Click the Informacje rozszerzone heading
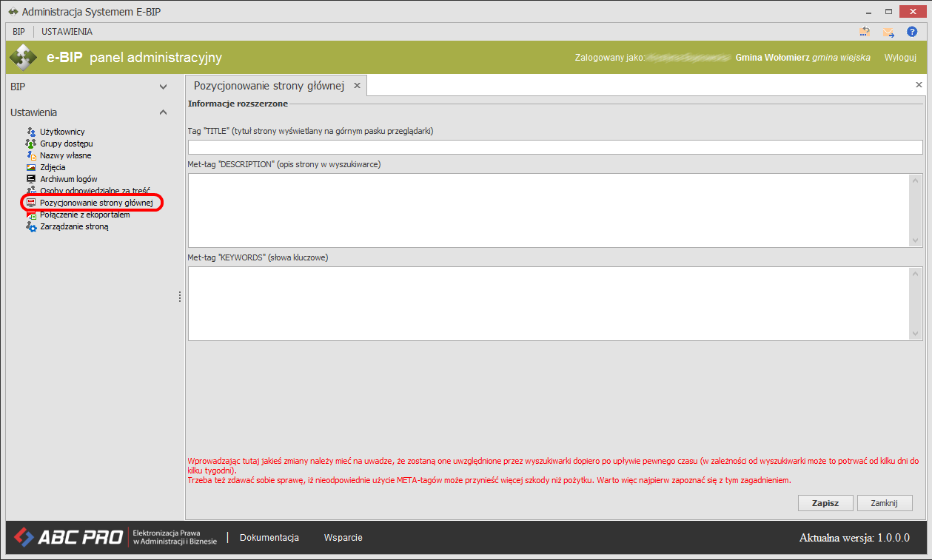Viewport: 932px width, 560px height. click(238, 104)
